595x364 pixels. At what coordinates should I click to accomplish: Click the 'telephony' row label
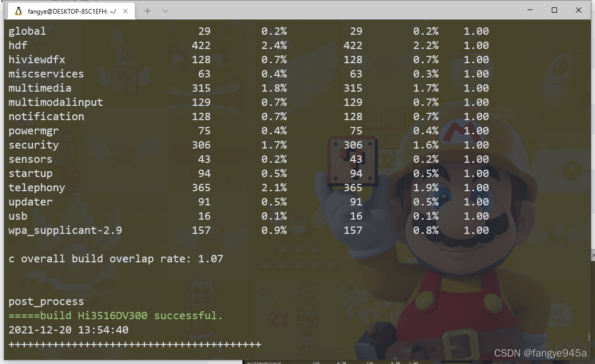pos(37,188)
